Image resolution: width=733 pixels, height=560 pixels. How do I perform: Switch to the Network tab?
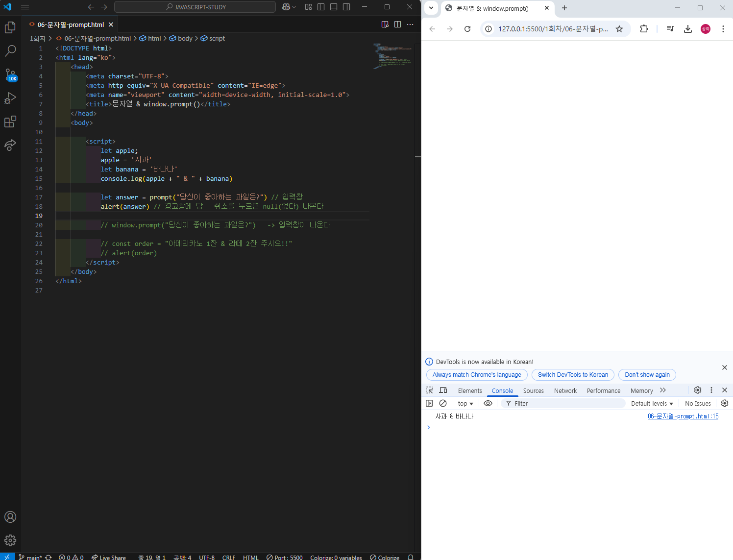pyautogui.click(x=565, y=390)
